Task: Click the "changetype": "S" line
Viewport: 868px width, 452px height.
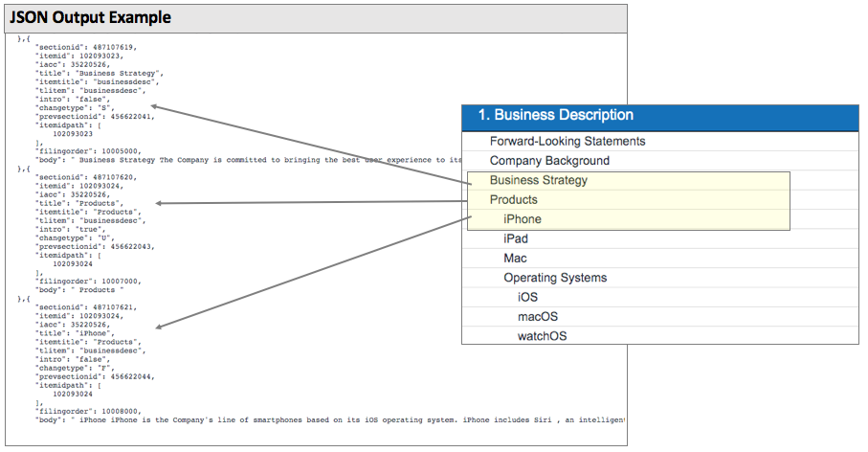Action: (x=75, y=108)
